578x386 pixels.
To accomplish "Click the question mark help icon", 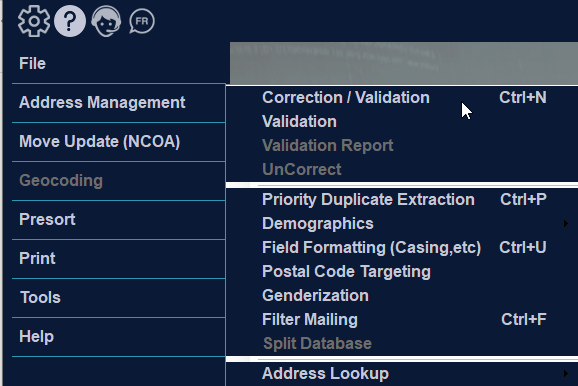I will click(70, 21).
